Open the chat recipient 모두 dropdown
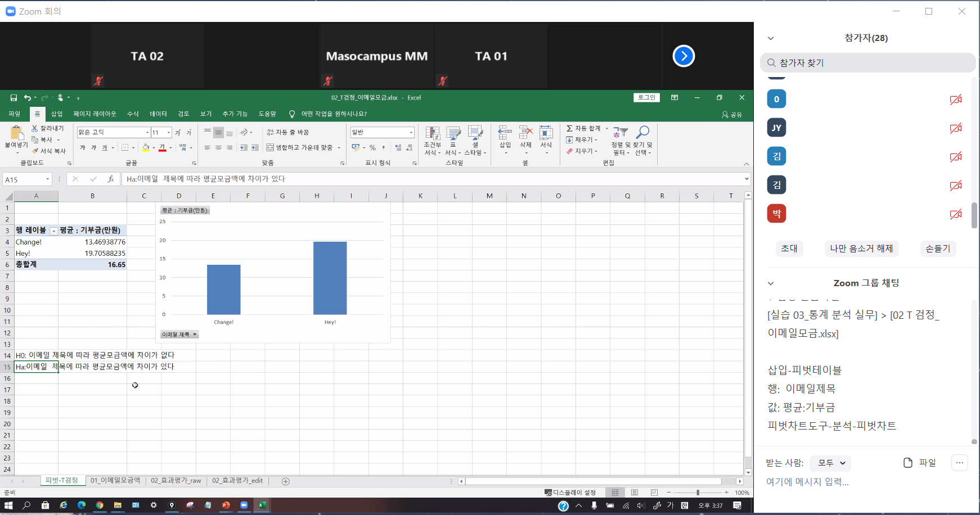The height and width of the screenshot is (515, 980). (831, 463)
